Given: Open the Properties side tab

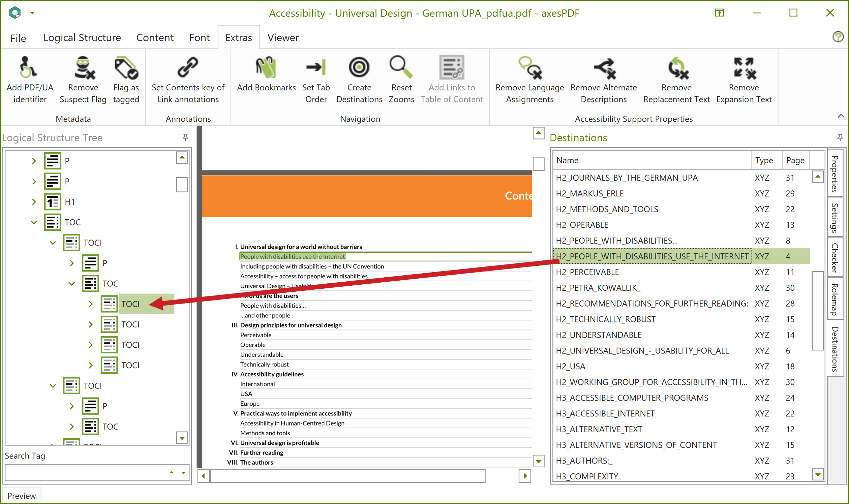Looking at the screenshot, I should (835, 173).
